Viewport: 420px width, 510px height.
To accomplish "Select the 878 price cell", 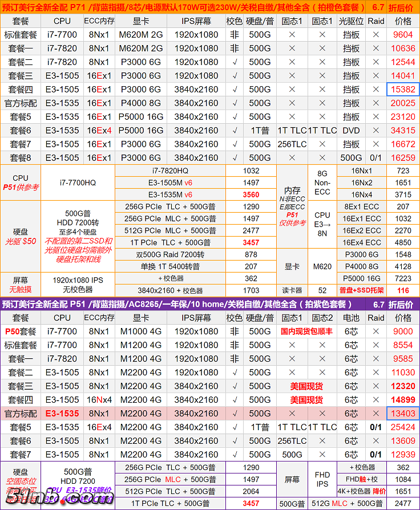I will click(x=251, y=254).
